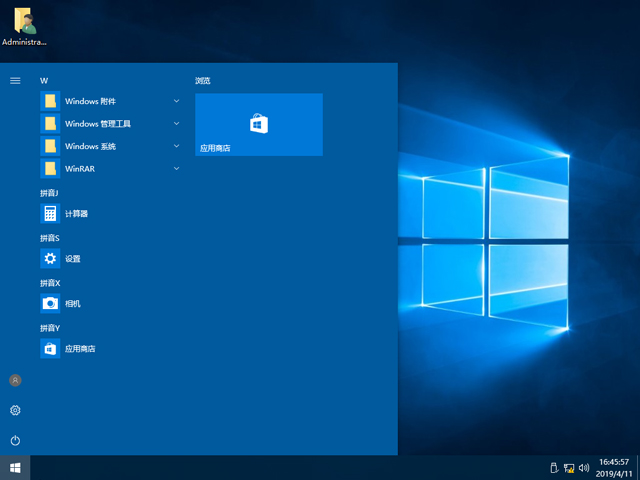The image size is (640, 480).
Task: Click the power icon in the Start sidebar
Action: (15, 440)
